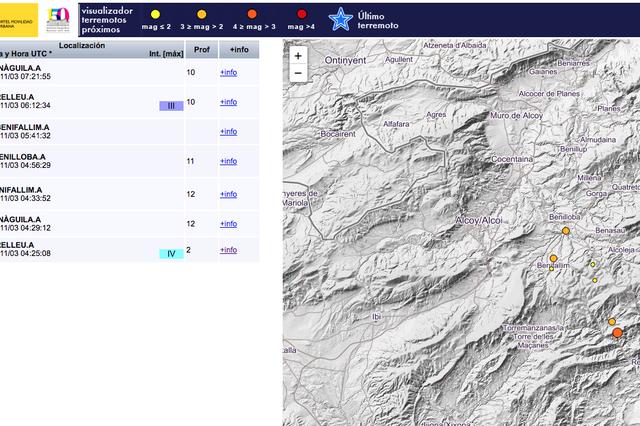Select the 11/03 04:56:29 earthquake row
The height and width of the screenshot is (426, 640).
point(129,161)
